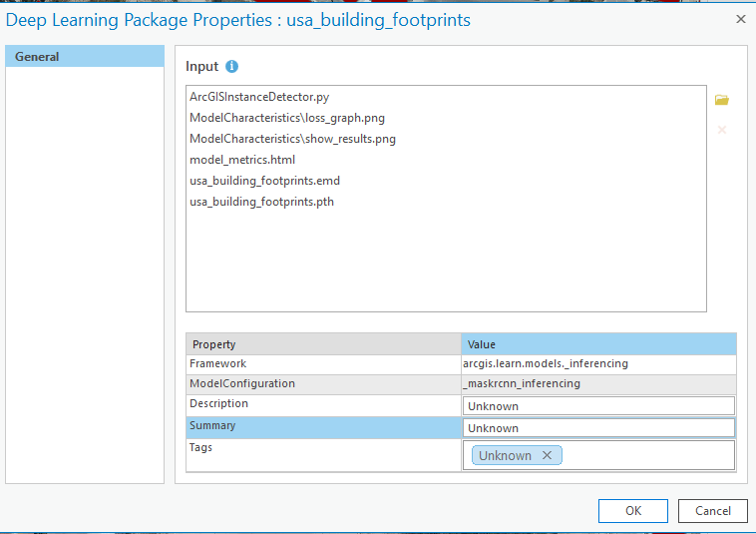
Task: Click the remove file X icon
Action: pos(722,130)
